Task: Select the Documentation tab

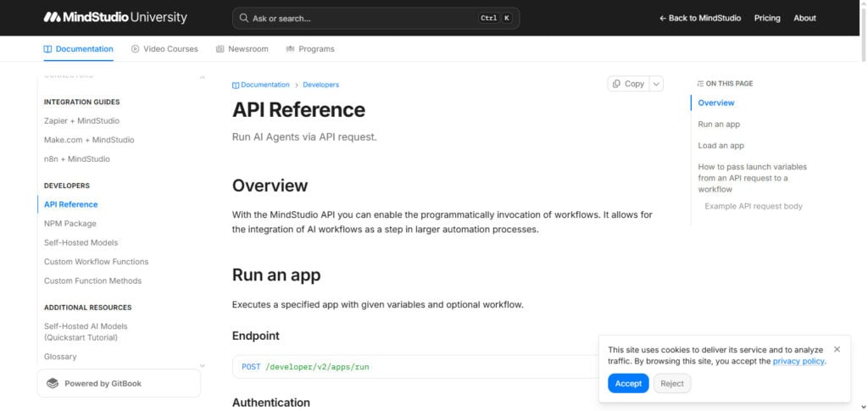Action: tap(79, 49)
